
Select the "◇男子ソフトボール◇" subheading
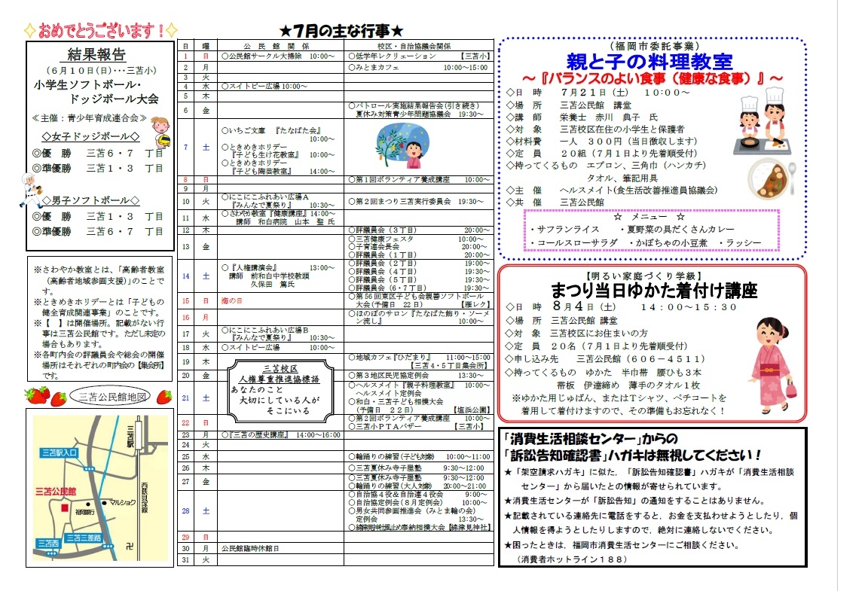pyautogui.click(x=90, y=200)
